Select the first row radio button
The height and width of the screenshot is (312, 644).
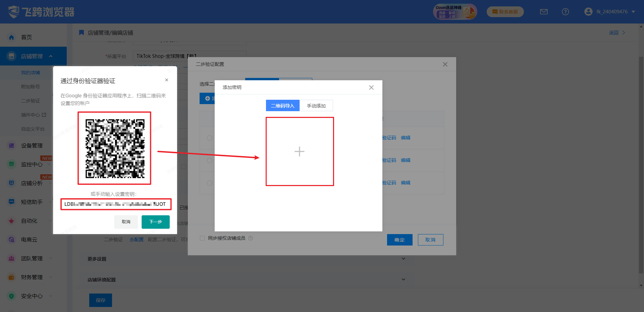[x=210, y=138]
